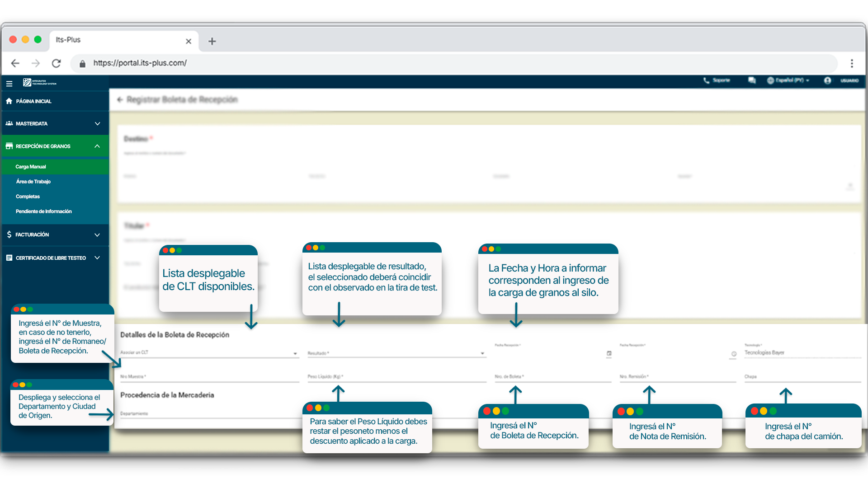Viewport: 868px width, 488px height.
Task: Open the Asociar un CLT dropdown
Action: coord(209,353)
